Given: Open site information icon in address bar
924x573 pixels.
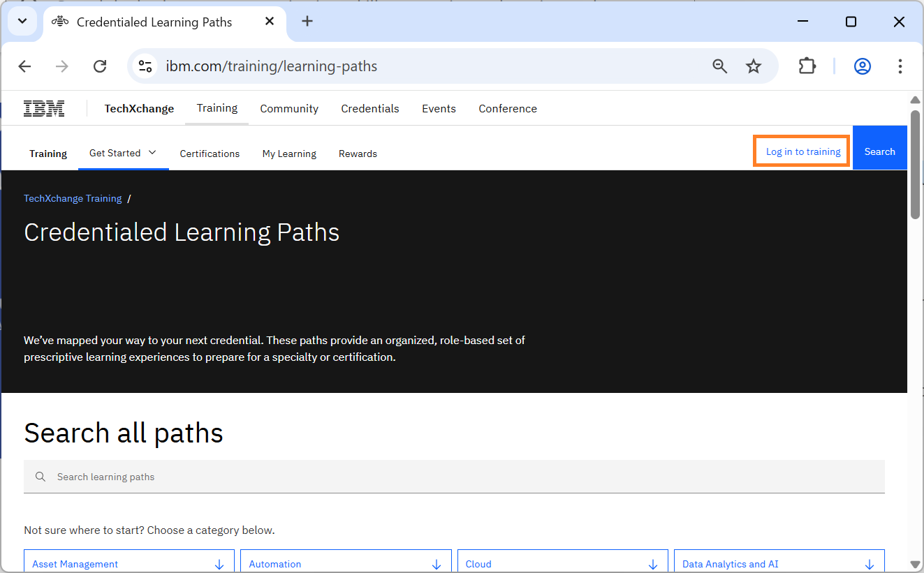Looking at the screenshot, I should [x=145, y=66].
